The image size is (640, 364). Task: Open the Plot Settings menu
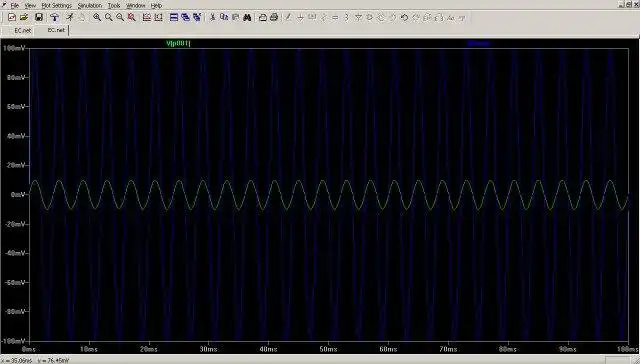(x=56, y=6)
